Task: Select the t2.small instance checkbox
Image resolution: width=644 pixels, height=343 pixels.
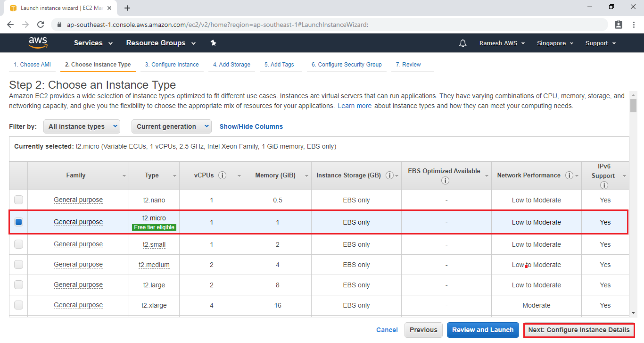Action: [18, 244]
